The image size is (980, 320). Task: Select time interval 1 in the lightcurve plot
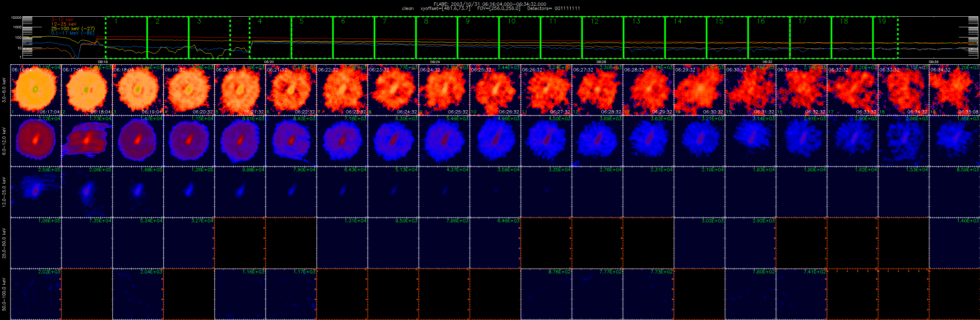126,38
